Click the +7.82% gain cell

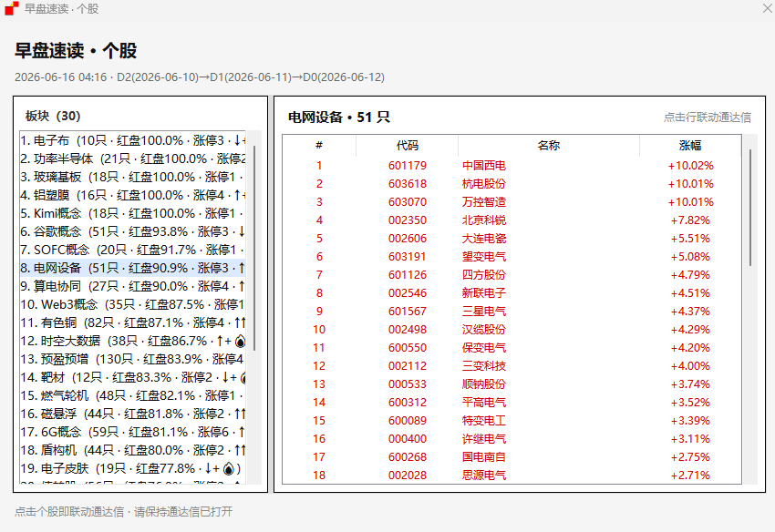coord(690,220)
